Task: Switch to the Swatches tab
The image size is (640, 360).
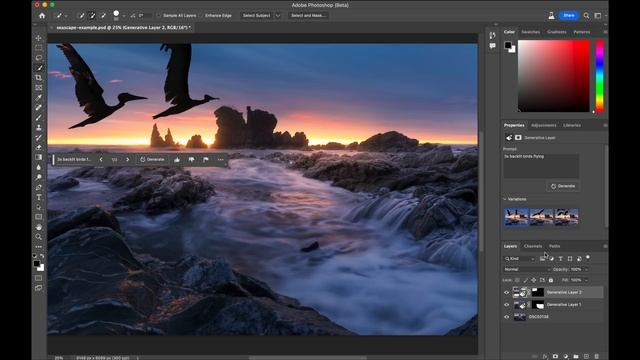Action: coord(531,32)
